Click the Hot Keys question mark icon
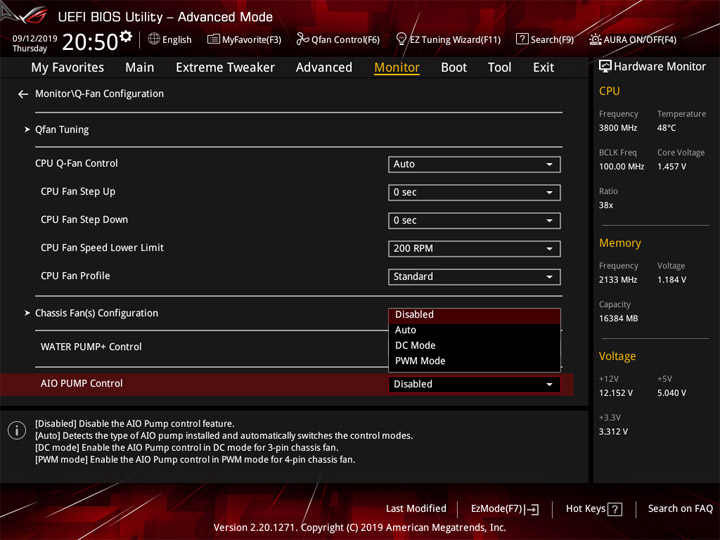720x540 pixels. coord(615,509)
